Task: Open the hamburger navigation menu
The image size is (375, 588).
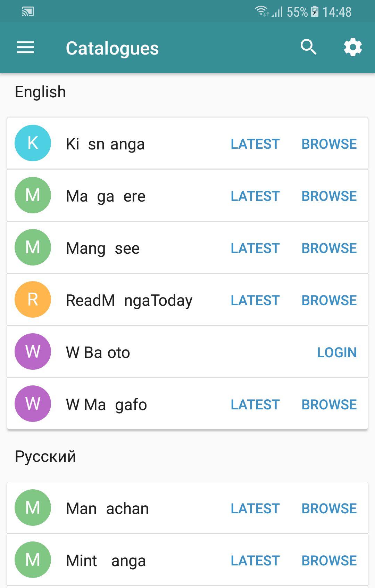Action: (25, 47)
